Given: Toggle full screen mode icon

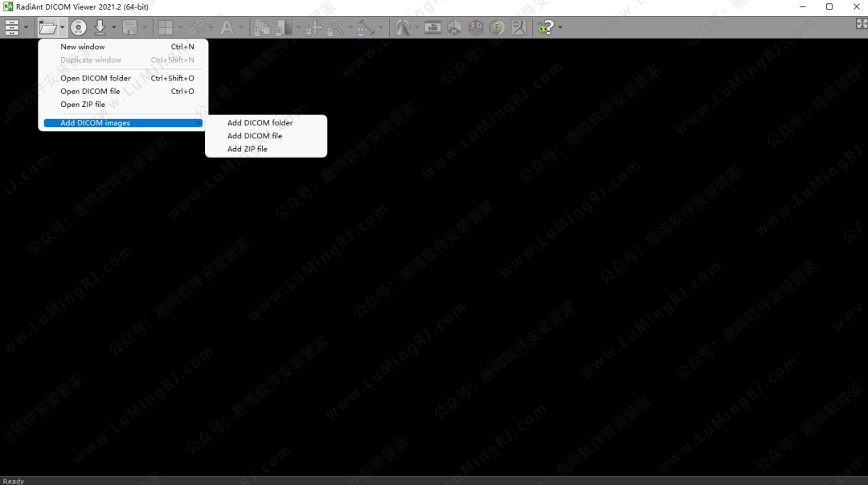Looking at the screenshot, I should pyautogui.click(x=862, y=24).
